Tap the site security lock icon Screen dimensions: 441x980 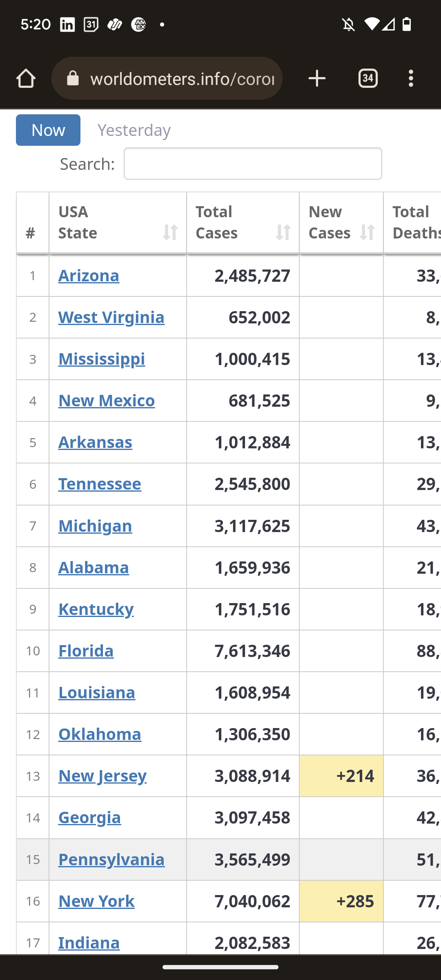click(x=73, y=78)
